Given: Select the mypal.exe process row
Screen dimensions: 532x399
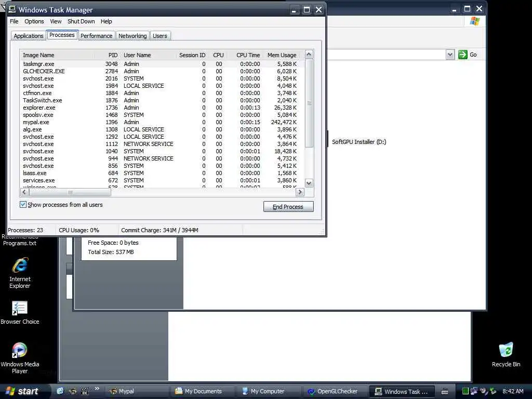Looking at the screenshot, I should [x=162, y=122].
